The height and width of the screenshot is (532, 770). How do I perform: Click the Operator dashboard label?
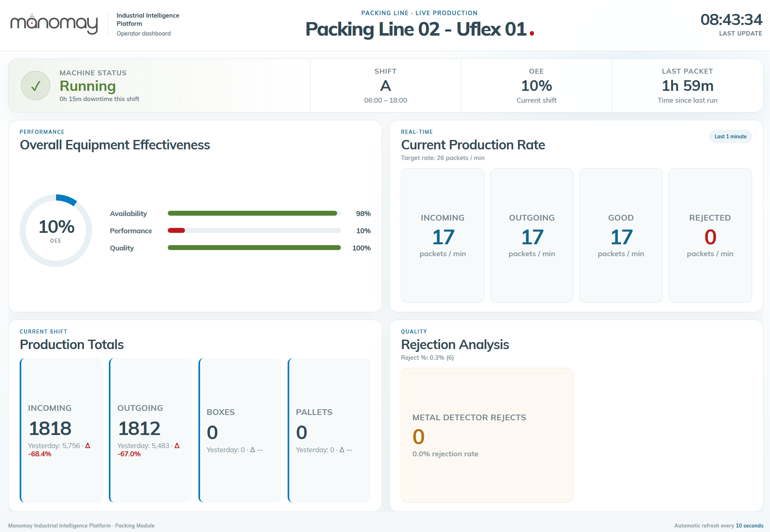pyautogui.click(x=144, y=34)
